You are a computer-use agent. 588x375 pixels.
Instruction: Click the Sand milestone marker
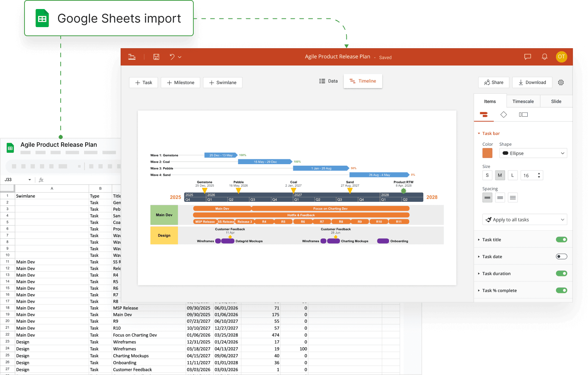click(x=350, y=191)
